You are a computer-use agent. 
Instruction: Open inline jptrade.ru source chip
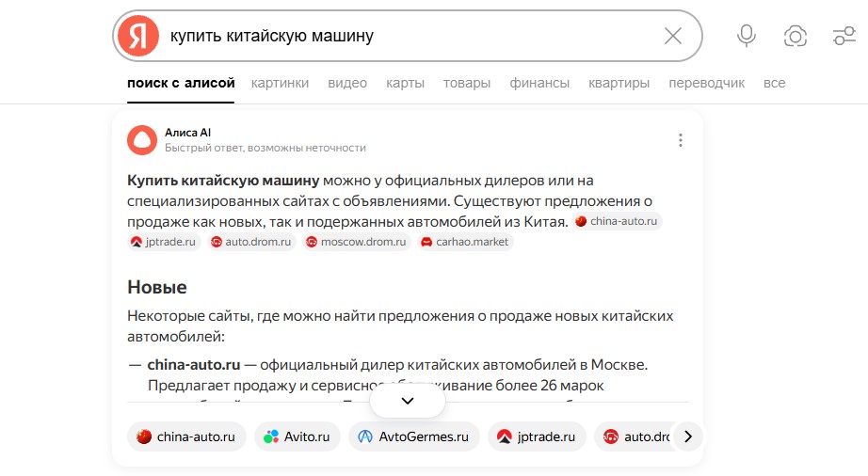tap(164, 242)
